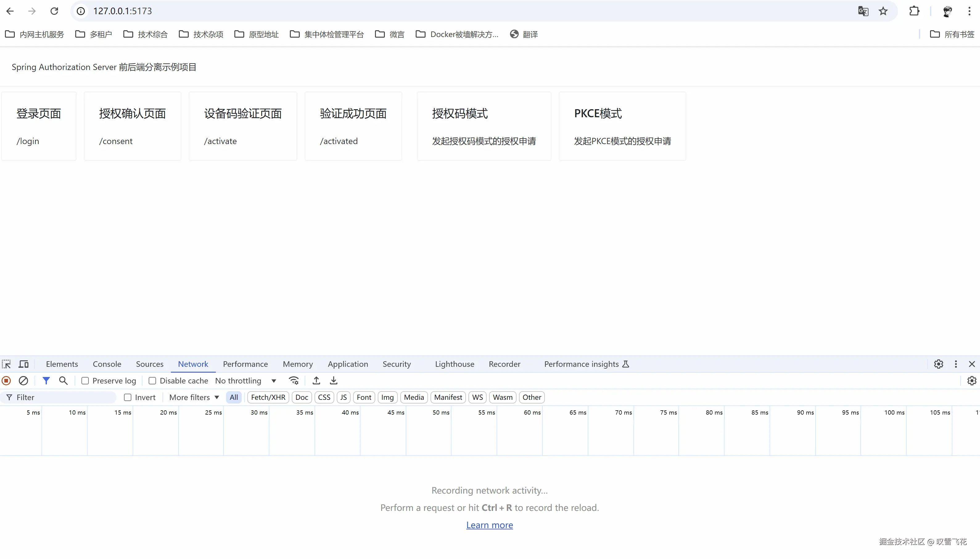Click the 30 ms timeline marker
The height and width of the screenshot is (559, 980).
pyautogui.click(x=259, y=412)
